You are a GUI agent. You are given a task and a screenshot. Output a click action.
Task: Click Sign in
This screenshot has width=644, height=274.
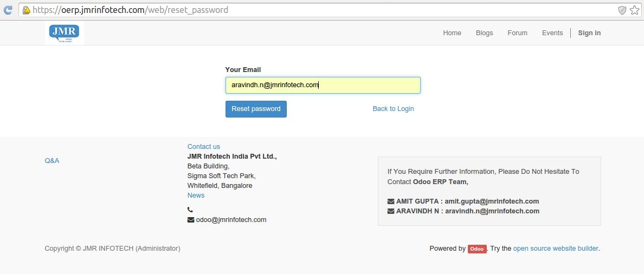coord(589,33)
